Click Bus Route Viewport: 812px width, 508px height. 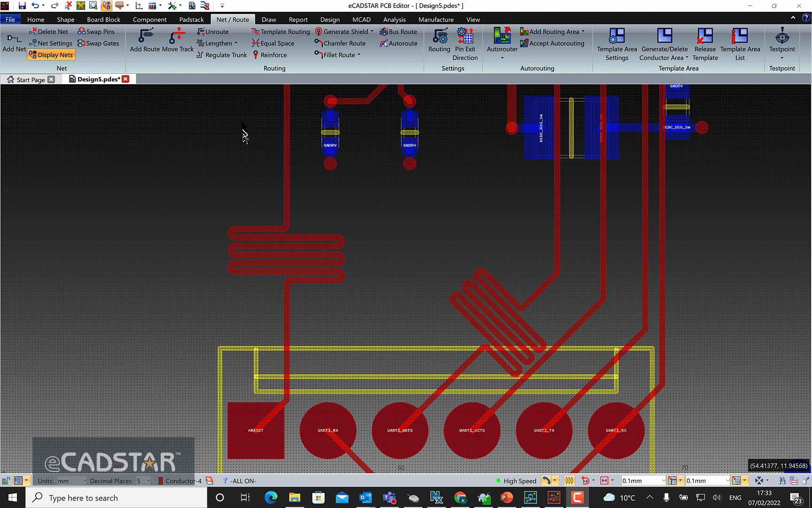click(398, 32)
